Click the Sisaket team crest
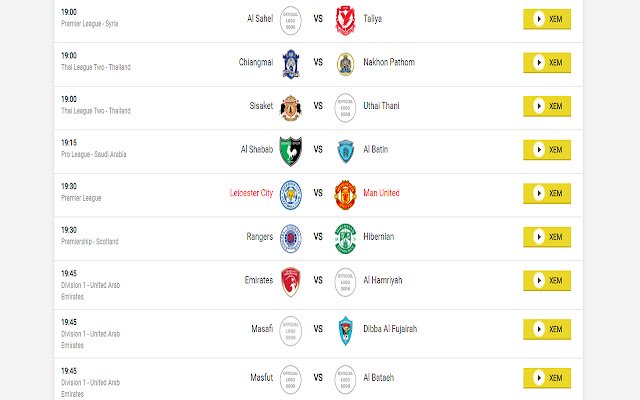Viewport: 640px width, 400px height. click(x=291, y=108)
